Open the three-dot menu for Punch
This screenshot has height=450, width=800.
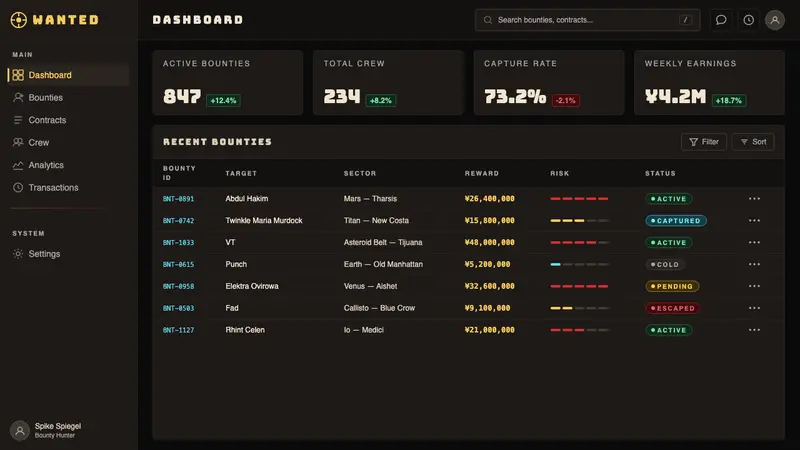pos(754,264)
